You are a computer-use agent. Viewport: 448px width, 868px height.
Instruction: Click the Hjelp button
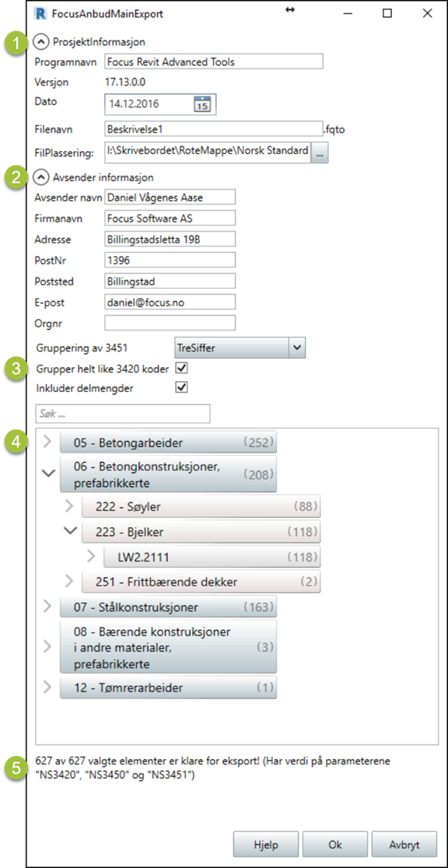coord(266,845)
